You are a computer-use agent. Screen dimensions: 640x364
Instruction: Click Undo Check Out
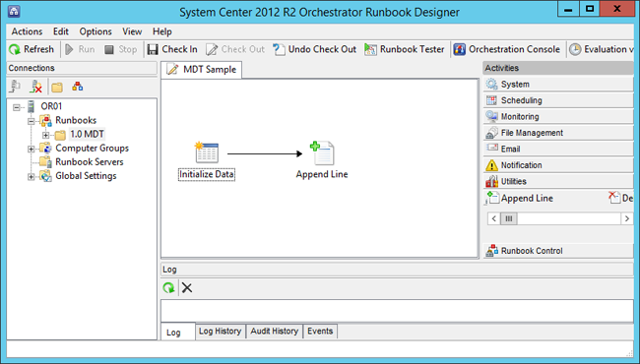coord(315,49)
